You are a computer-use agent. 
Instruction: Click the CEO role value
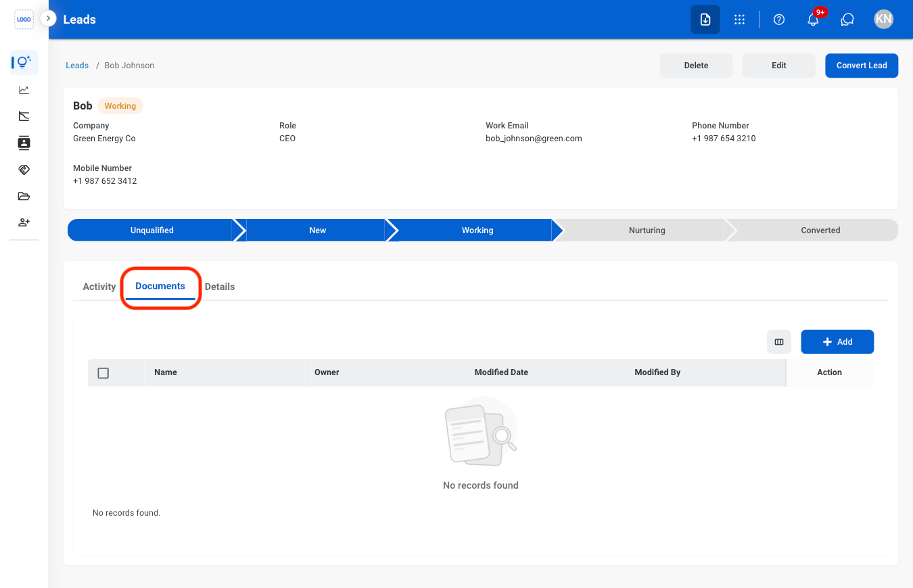click(x=287, y=139)
